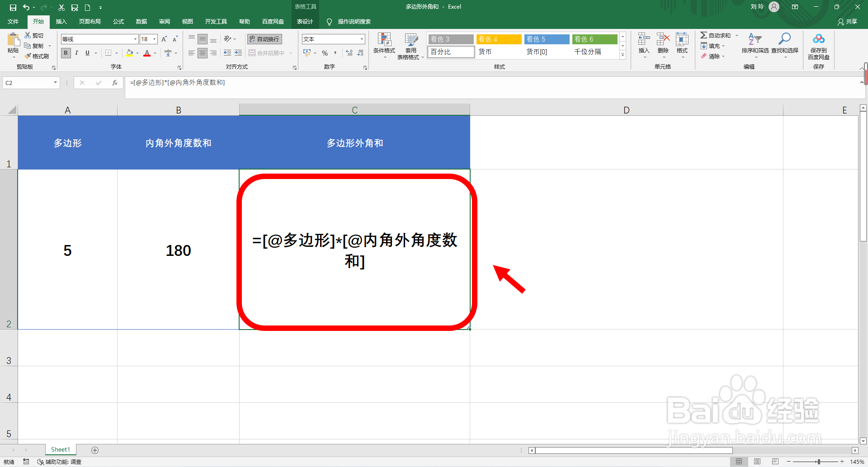Viewport: 868px width, 467px height.
Task: Open Format as Table (套用表格格式)
Action: point(410,45)
